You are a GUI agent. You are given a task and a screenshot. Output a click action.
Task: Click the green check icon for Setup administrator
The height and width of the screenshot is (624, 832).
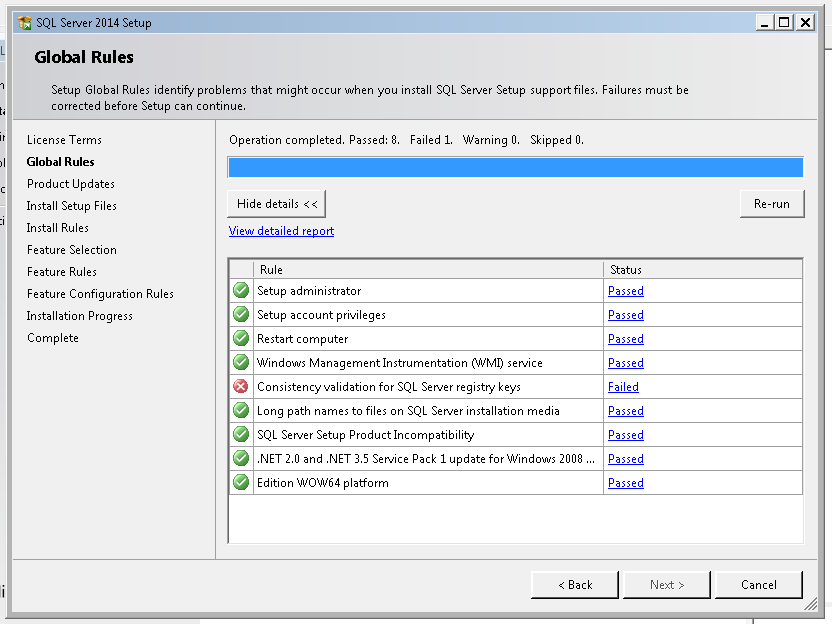[241, 290]
